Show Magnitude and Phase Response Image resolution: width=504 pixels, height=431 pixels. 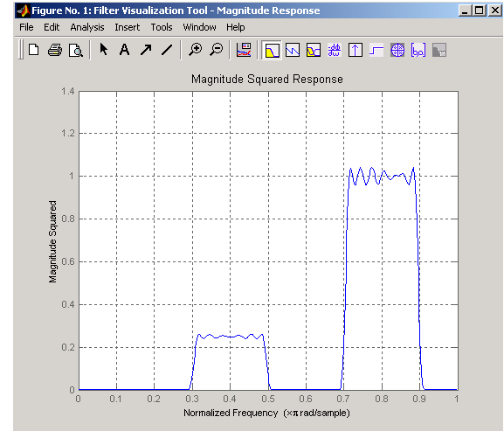coord(314,50)
